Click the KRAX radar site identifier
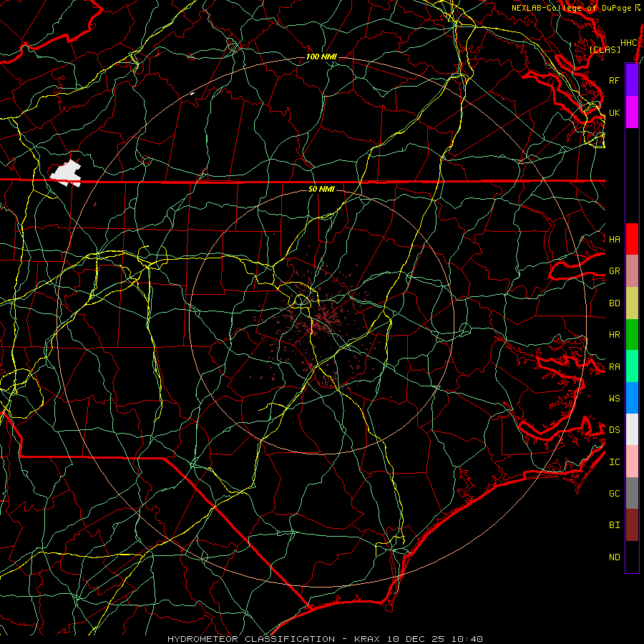This screenshot has height=644, width=644. coord(367,639)
